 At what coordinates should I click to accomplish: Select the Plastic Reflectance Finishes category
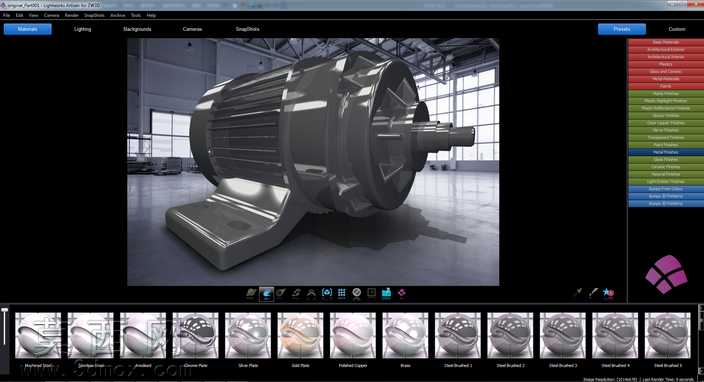[665, 108]
